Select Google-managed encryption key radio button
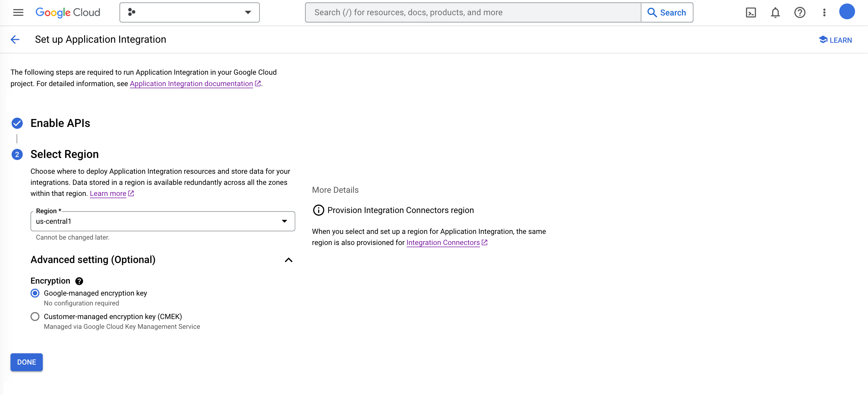This screenshot has height=395, width=868. pos(35,293)
